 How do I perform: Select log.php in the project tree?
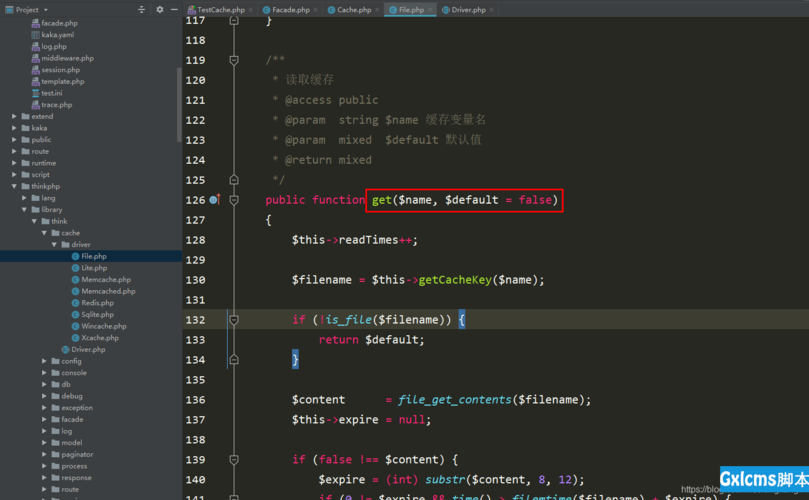click(x=54, y=46)
